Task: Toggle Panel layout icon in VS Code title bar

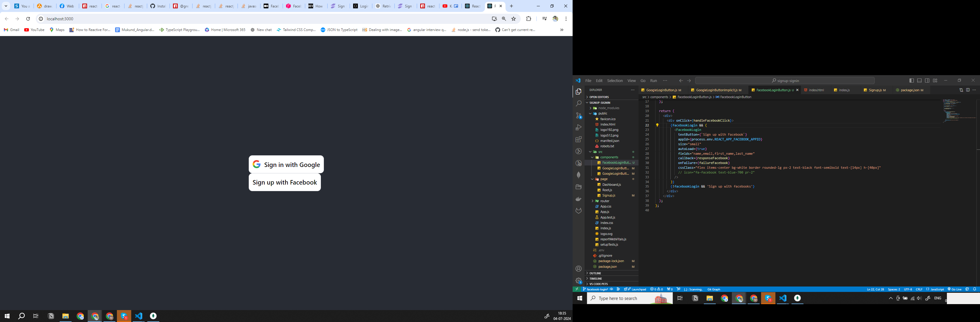Action: 919,80
